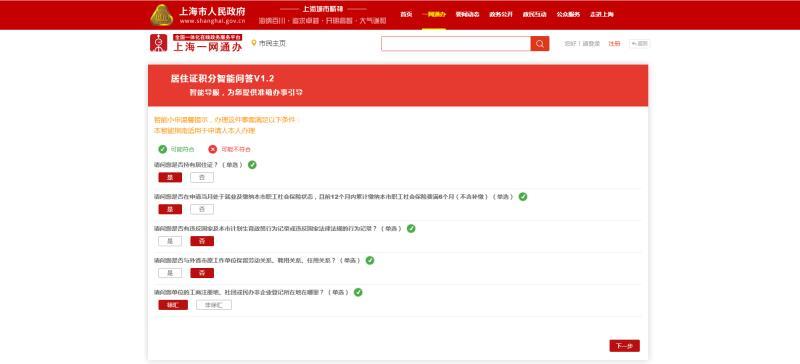Open 走进上海 in the top navigation
The image size is (800, 364).
[x=602, y=14]
